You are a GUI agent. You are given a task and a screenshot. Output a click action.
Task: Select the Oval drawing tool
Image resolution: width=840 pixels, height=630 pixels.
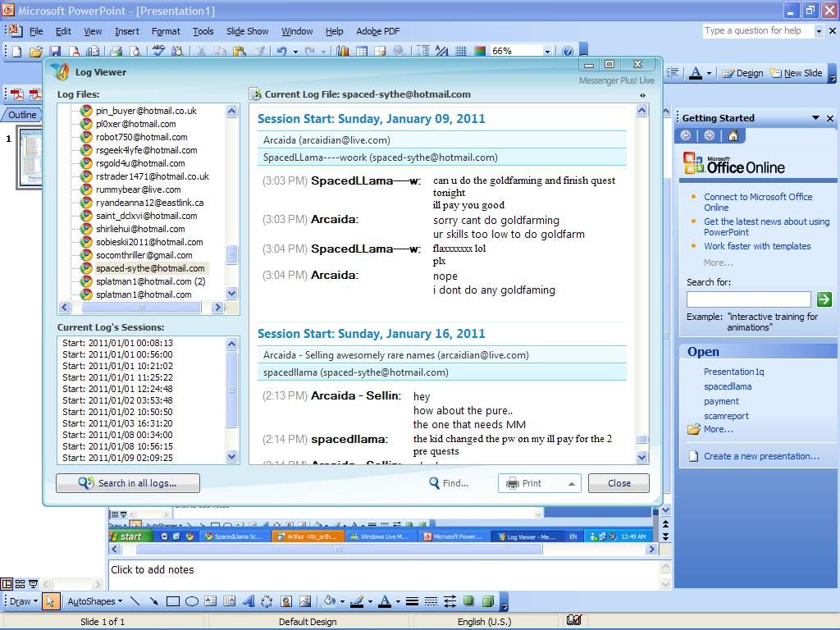click(192, 601)
